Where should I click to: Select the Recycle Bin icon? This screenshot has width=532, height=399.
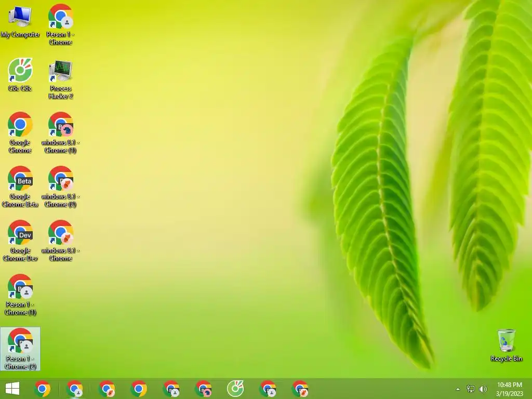506,345
